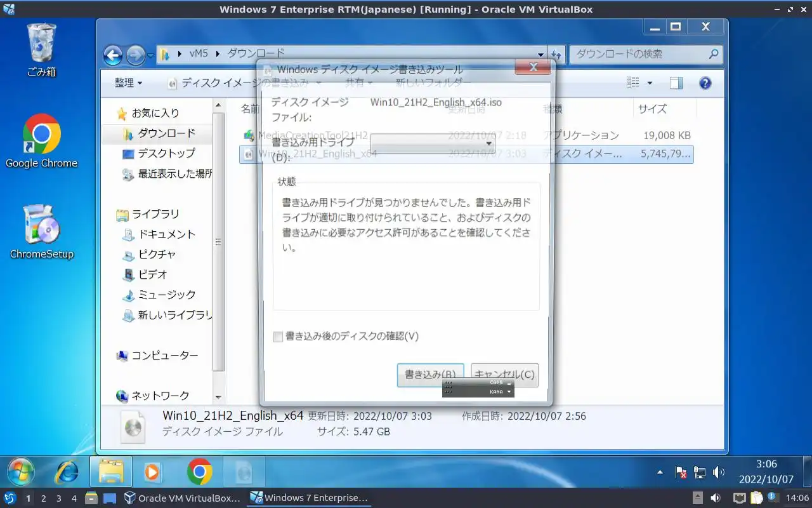
Task: Launch Internet Explorer from the taskbar
Action: point(67,472)
